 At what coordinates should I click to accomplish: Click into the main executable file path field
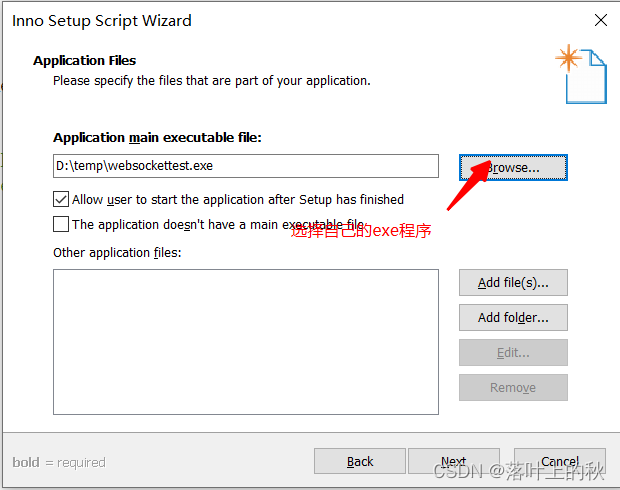click(246, 166)
